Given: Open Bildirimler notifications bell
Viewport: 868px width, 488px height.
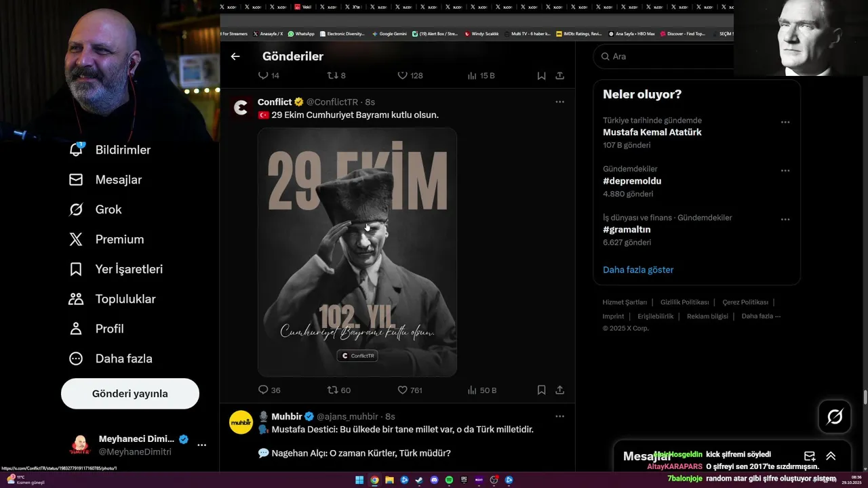Looking at the screenshot, I should pos(109,150).
